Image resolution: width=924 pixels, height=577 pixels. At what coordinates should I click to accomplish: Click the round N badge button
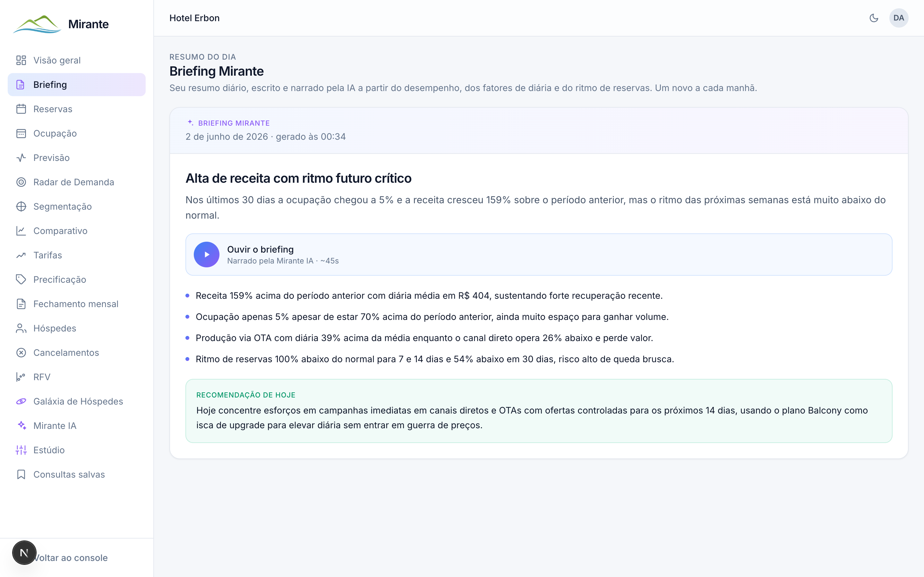[x=24, y=553]
